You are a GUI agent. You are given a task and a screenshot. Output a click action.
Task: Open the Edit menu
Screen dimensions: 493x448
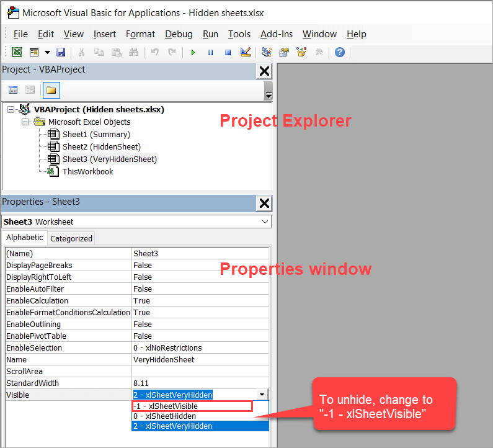pos(46,34)
